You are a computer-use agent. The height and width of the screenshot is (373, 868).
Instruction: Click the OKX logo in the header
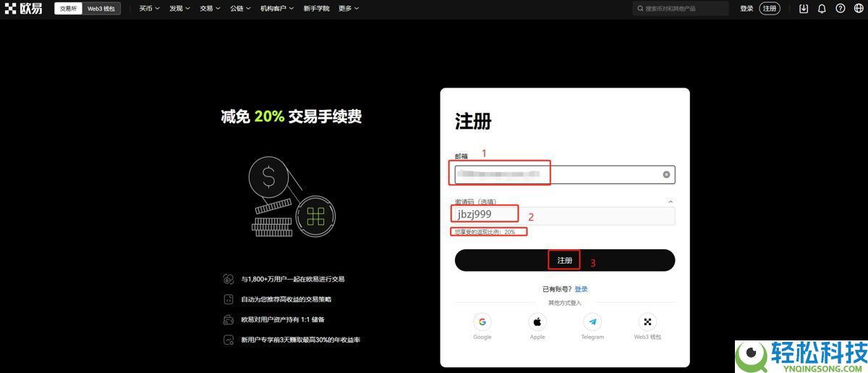24,9
